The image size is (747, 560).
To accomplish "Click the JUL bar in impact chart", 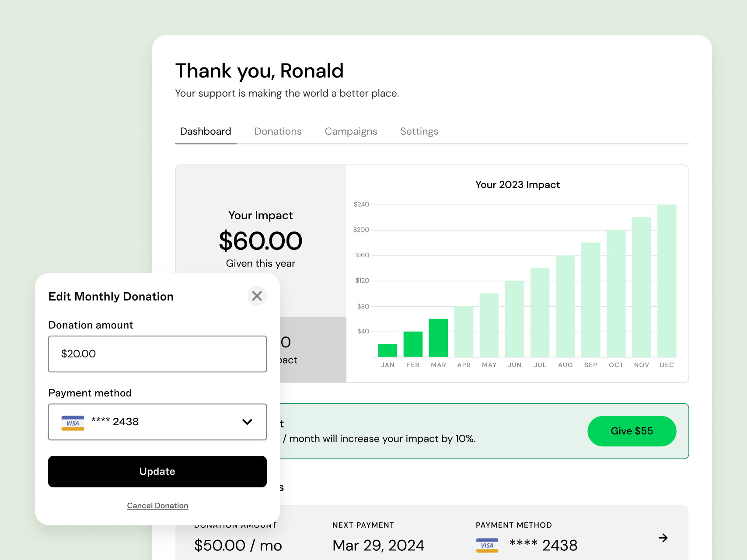I will pyautogui.click(x=540, y=312).
